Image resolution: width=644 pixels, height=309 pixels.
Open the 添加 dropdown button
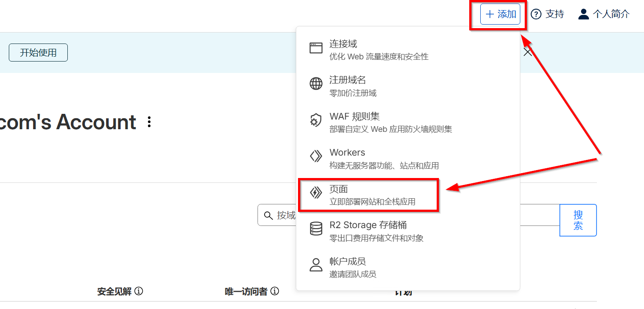(x=500, y=14)
